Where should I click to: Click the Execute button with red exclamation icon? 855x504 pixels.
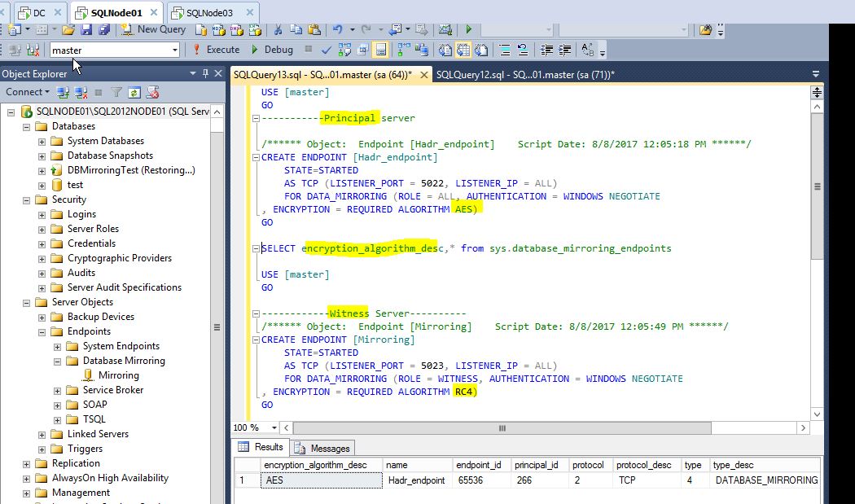214,50
